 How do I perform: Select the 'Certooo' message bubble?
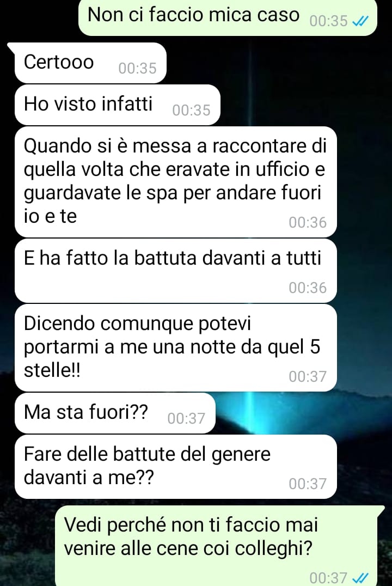point(90,63)
